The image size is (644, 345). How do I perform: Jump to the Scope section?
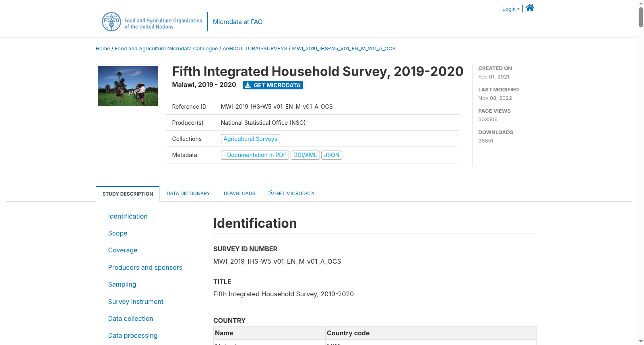point(118,233)
